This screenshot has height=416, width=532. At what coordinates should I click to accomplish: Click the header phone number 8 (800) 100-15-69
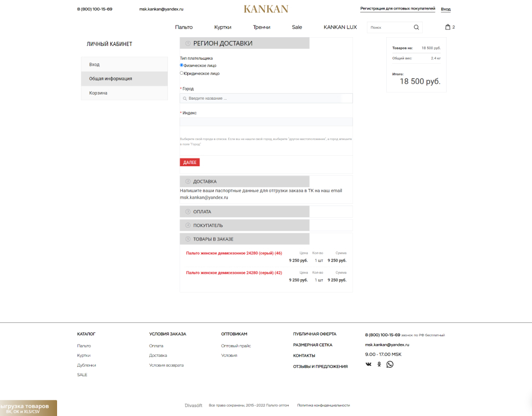pyautogui.click(x=95, y=9)
